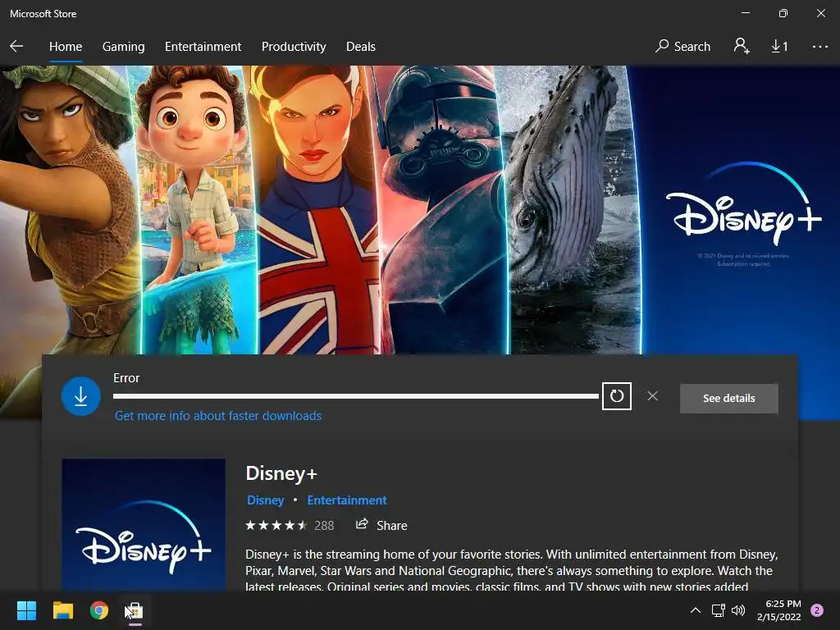Click the Disney+ hero banner image

pos(420,210)
